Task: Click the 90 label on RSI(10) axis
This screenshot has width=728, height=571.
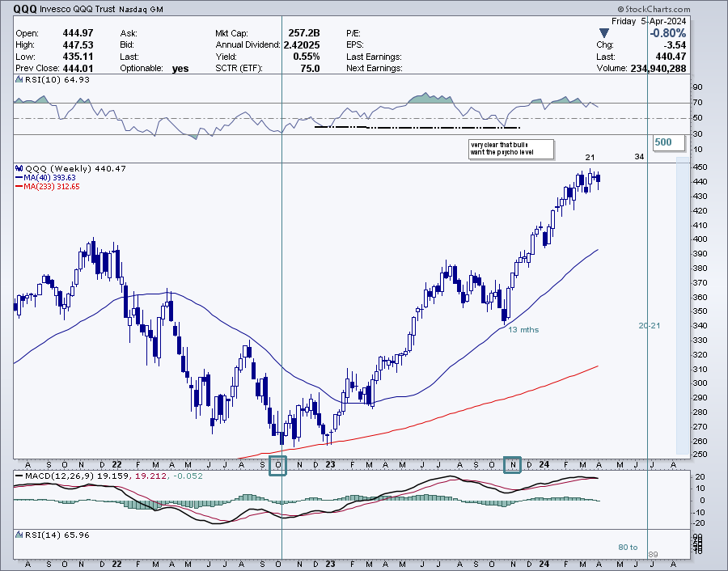Action: coord(698,87)
